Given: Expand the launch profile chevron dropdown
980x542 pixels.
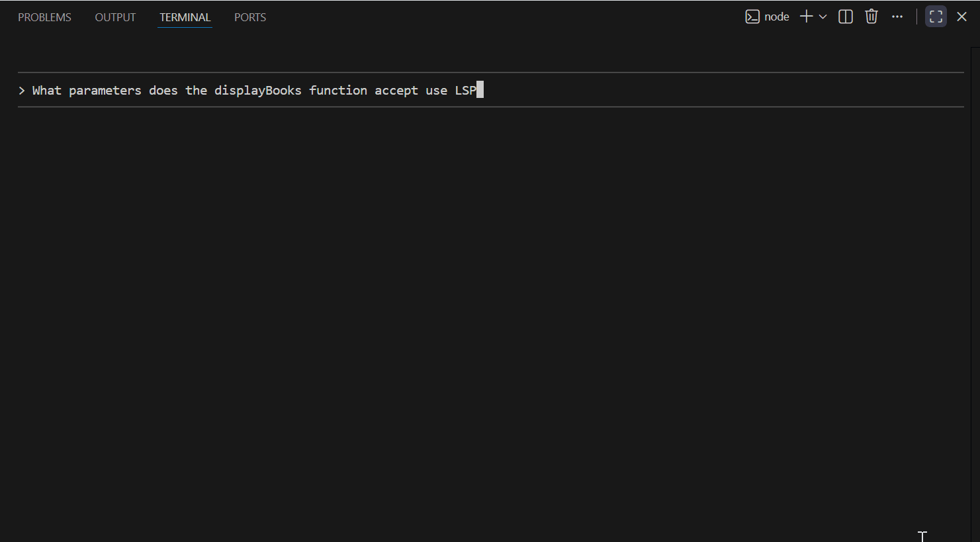Looking at the screenshot, I should [x=823, y=17].
